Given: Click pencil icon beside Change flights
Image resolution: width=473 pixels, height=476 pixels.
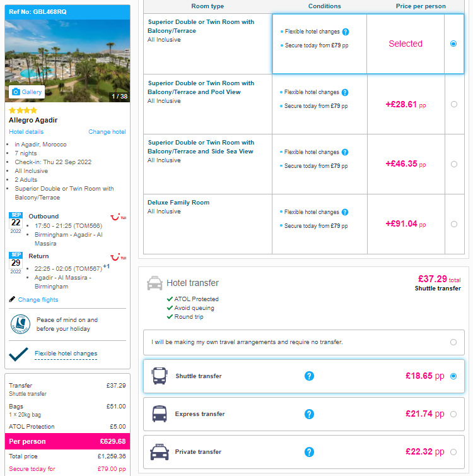Looking at the screenshot, I should (x=12, y=299).
